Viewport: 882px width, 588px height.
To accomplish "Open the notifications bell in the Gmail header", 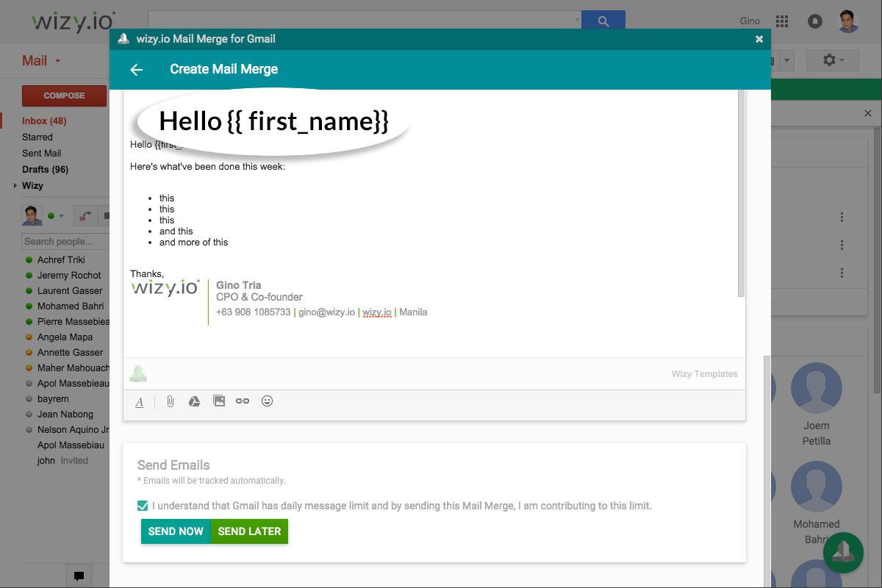I will pos(814,21).
